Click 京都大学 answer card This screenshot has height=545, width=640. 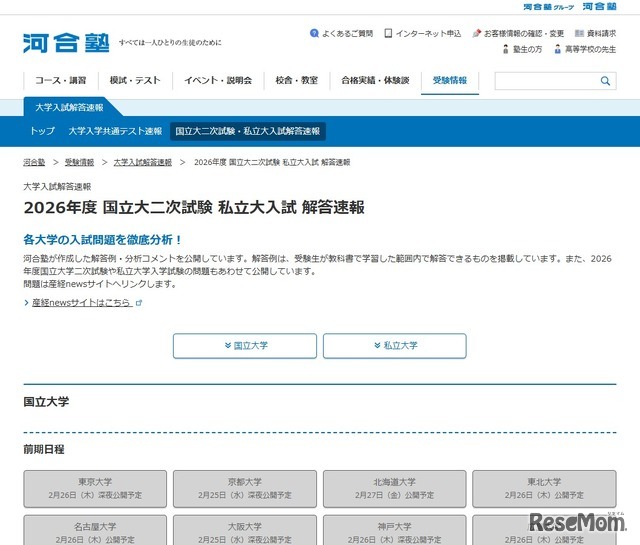(x=245, y=489)
